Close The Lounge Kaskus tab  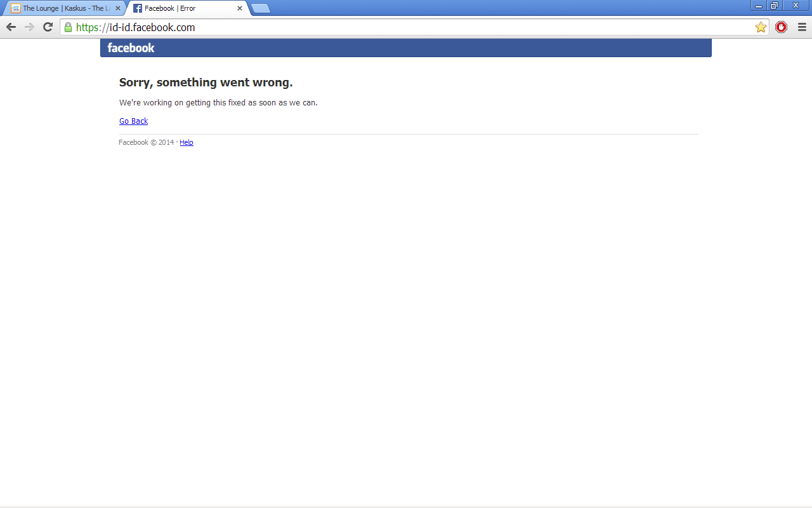click(x=117, y=8)
